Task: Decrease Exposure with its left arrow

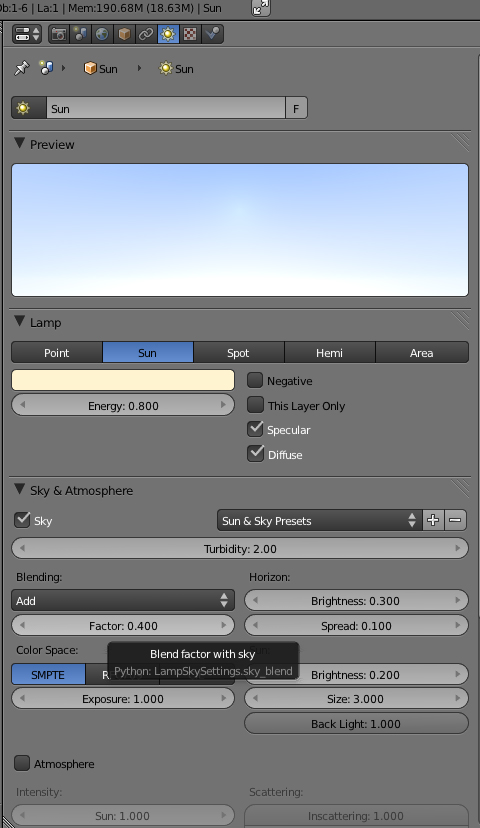Action: click(22, 699)
